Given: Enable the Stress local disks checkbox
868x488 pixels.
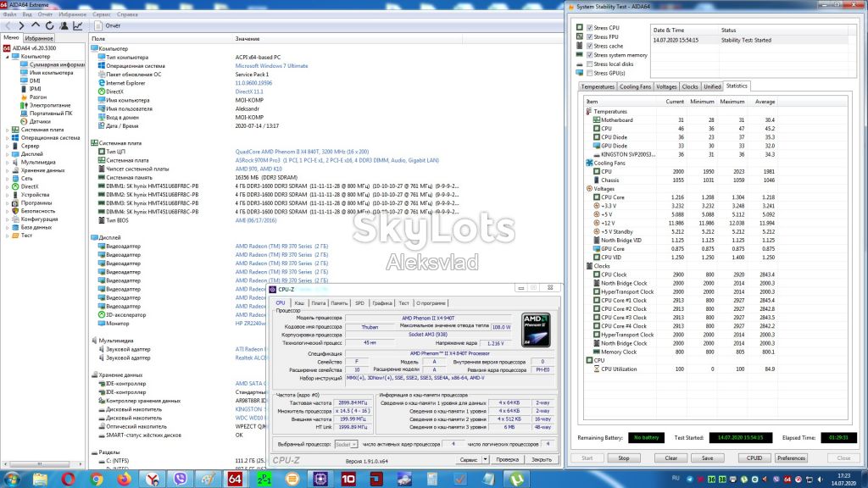Looking at the screenshot, I should point(590,64).
